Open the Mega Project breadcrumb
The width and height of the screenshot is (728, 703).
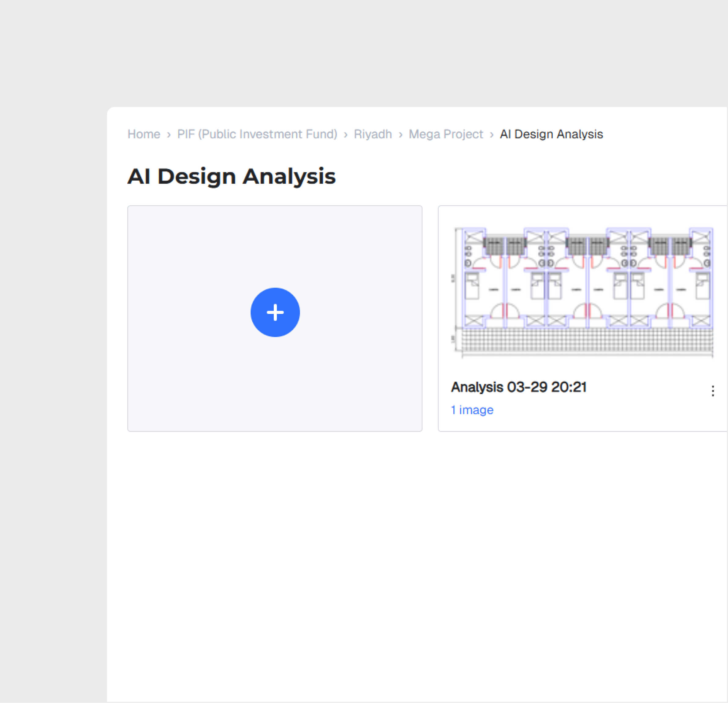coord(445,134)
